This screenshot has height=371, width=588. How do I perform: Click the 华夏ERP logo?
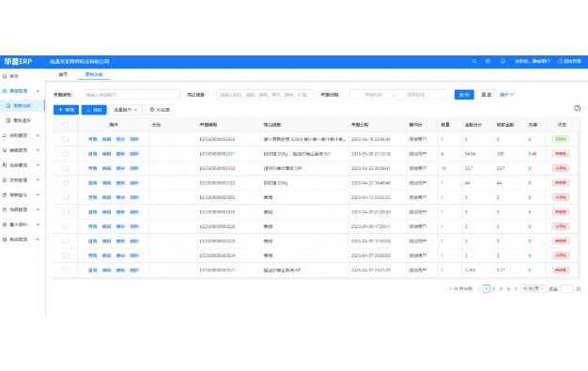[18, 62]
